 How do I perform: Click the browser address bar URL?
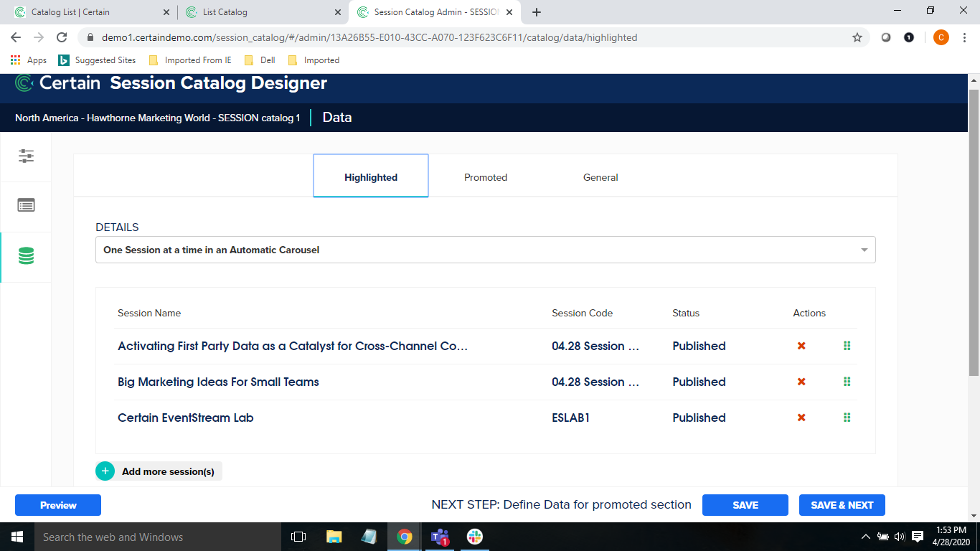pos(369,37)
